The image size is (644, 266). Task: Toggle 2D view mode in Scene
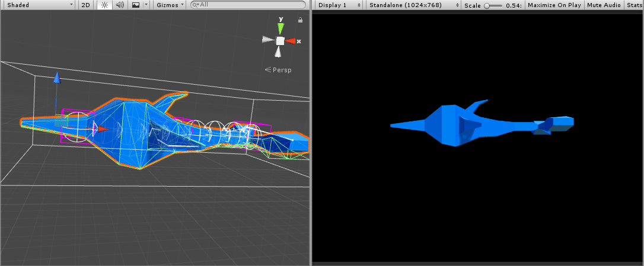pyautogui.click(x=85, y=5)
